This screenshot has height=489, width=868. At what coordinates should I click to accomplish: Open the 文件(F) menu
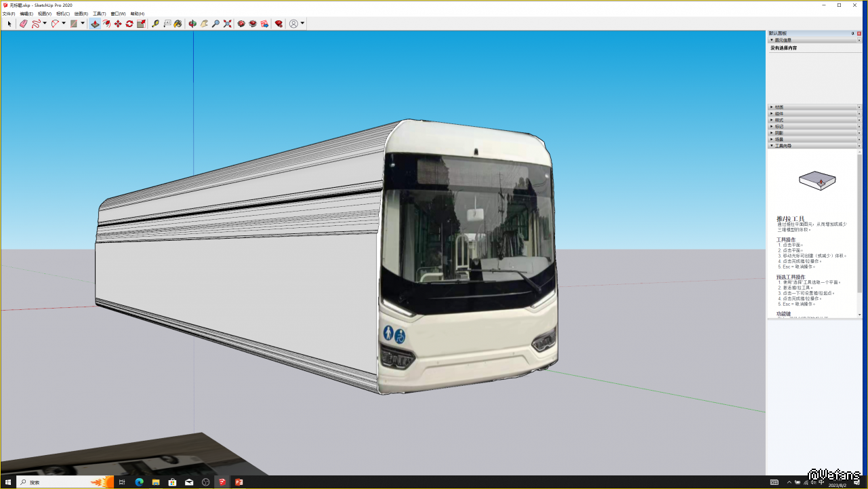[8, 14]
